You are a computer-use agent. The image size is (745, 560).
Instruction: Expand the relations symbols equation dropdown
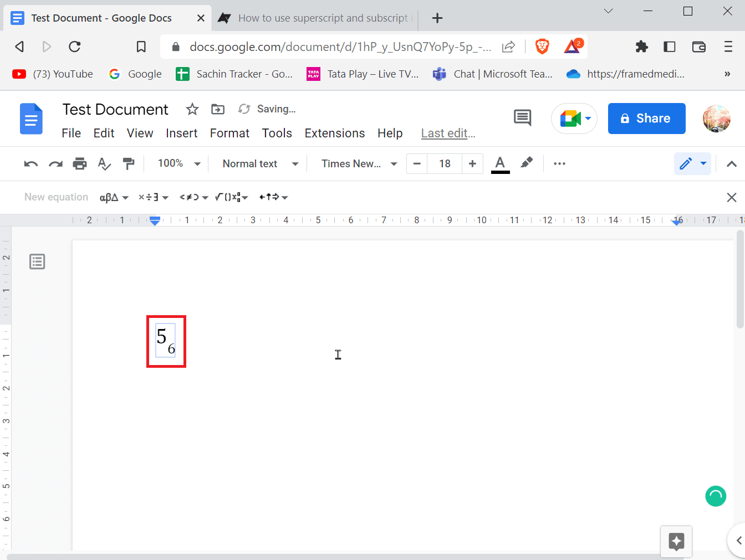tap(194, 197)
